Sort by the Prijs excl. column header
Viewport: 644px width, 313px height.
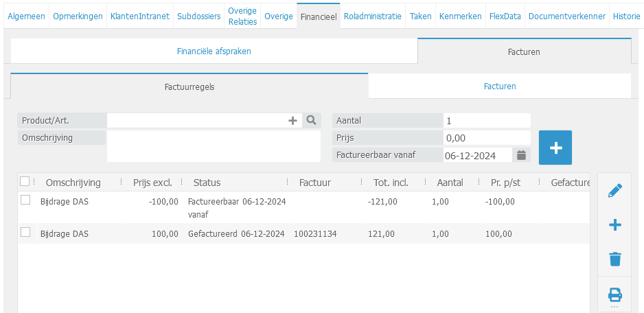click(x=152, y=183)
